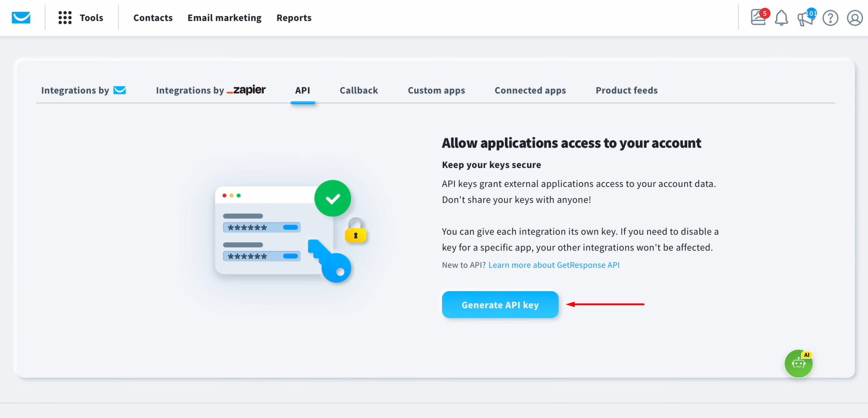Open the red 5 notification badge
Viewport: 868px width, 418px height.
point(764,13)
